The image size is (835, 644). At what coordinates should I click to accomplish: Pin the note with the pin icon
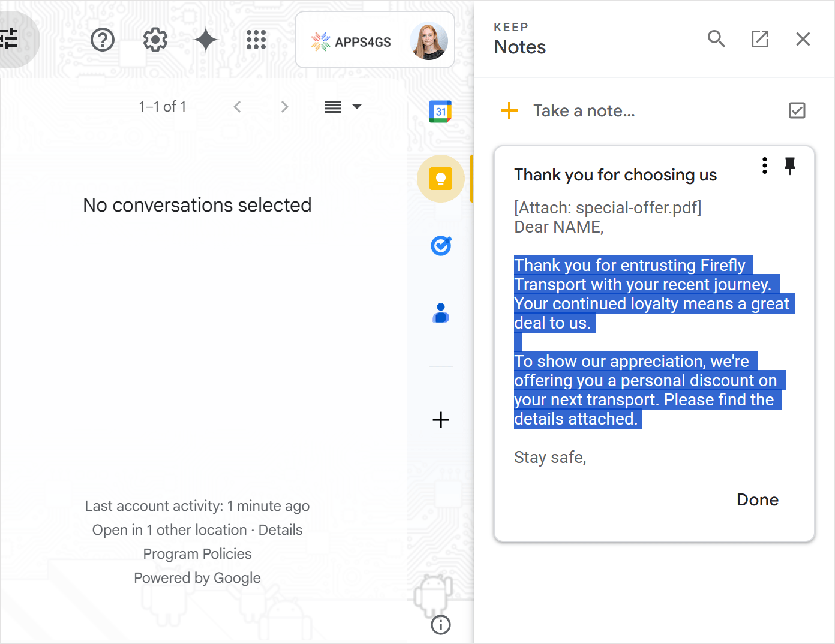790,165
